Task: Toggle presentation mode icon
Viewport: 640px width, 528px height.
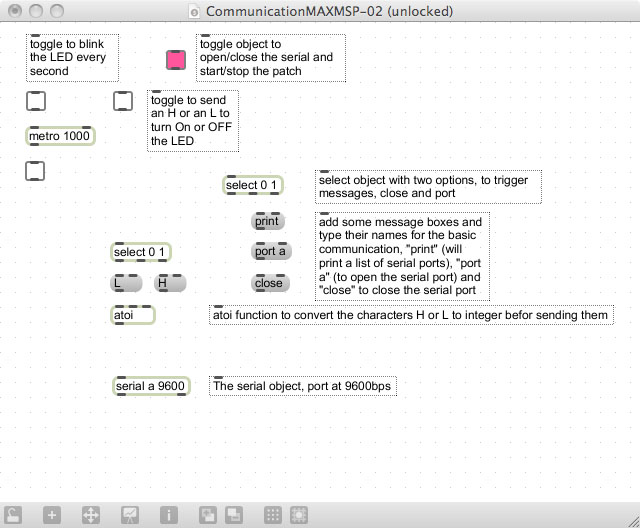Action: [x=130, y=515]
